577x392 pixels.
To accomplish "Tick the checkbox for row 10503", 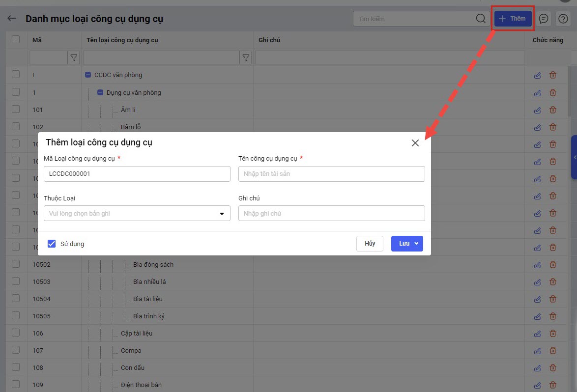I will [16, 281].
